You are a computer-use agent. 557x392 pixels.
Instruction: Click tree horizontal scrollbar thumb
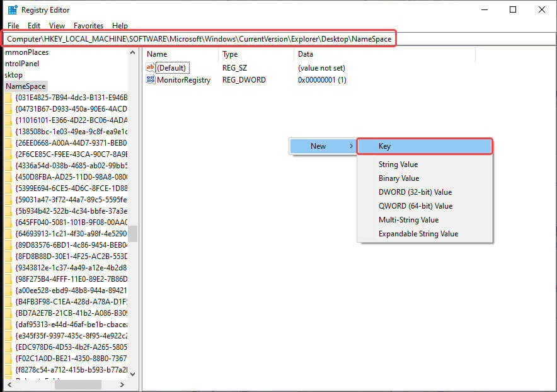coord(78,384)
